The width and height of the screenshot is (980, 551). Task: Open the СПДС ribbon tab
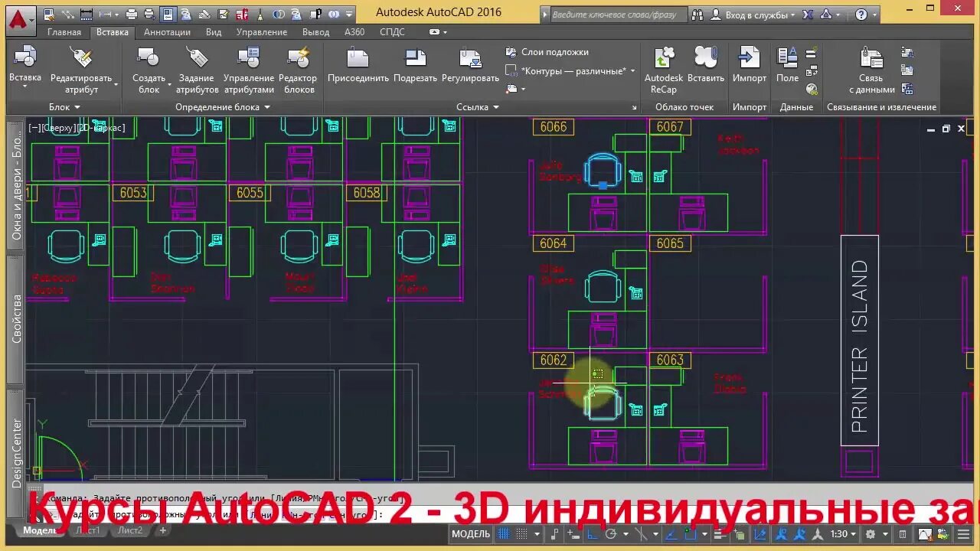coord(392,32)
